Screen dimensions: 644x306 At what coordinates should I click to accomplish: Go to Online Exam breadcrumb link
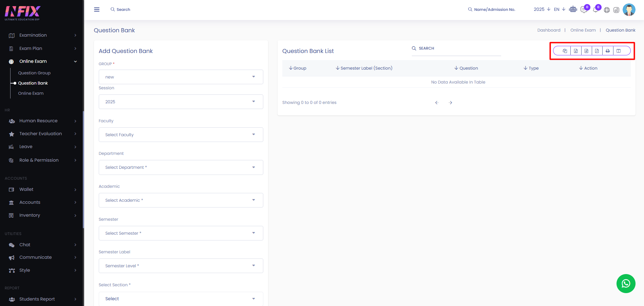tap(583, 30)
